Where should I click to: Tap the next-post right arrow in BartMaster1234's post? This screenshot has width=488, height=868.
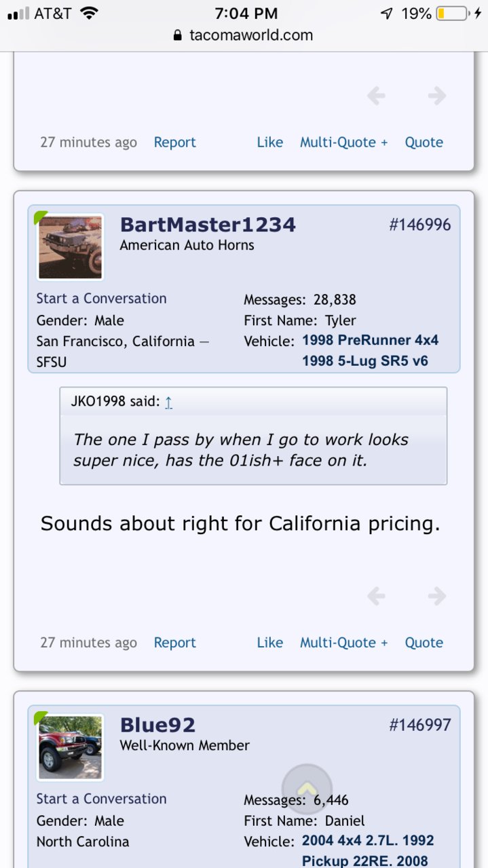point(437,597)
